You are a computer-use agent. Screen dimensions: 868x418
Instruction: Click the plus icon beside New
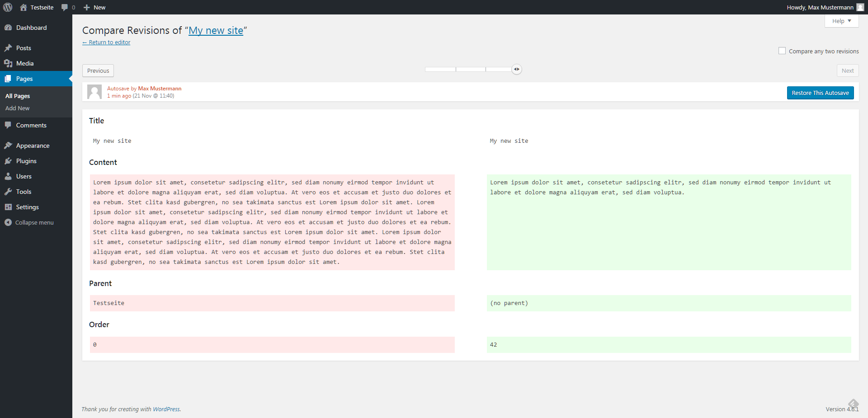[87, 7]
